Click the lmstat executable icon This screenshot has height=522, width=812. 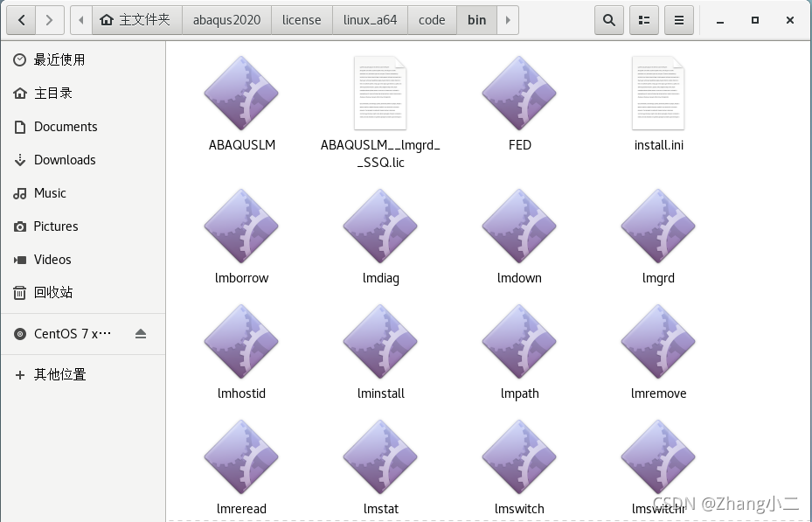(x=380, y=457)
